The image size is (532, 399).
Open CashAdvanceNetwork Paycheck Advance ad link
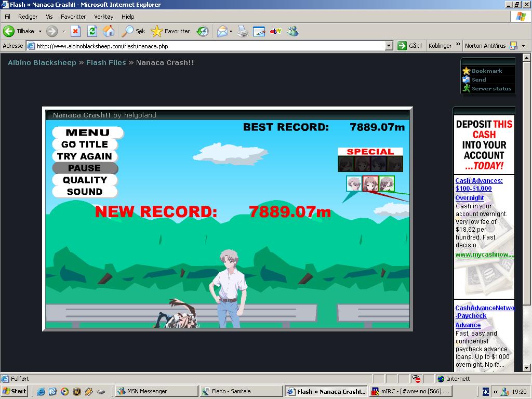[x=485, y=316]
